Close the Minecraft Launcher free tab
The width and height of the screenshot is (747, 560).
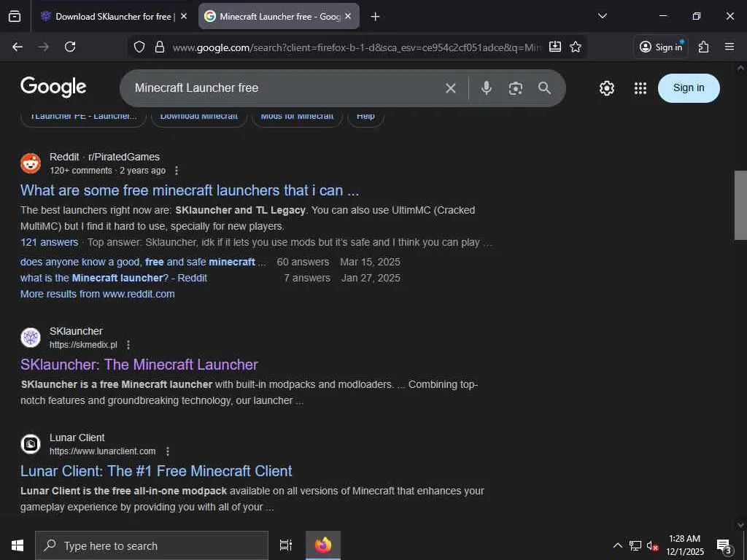[348, 16]
